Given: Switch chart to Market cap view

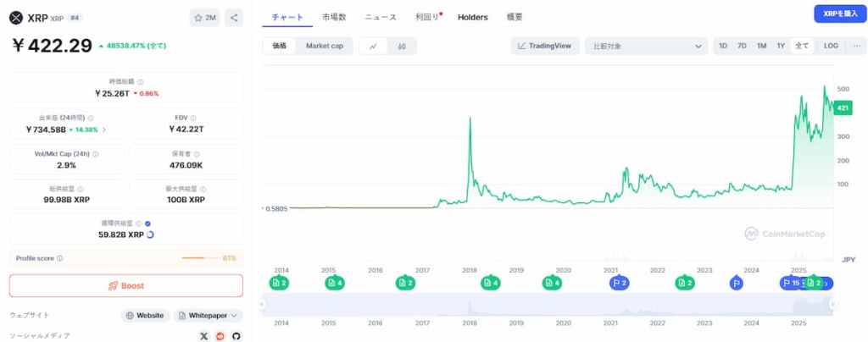Looking at the screenshot, I should (324, 46).
